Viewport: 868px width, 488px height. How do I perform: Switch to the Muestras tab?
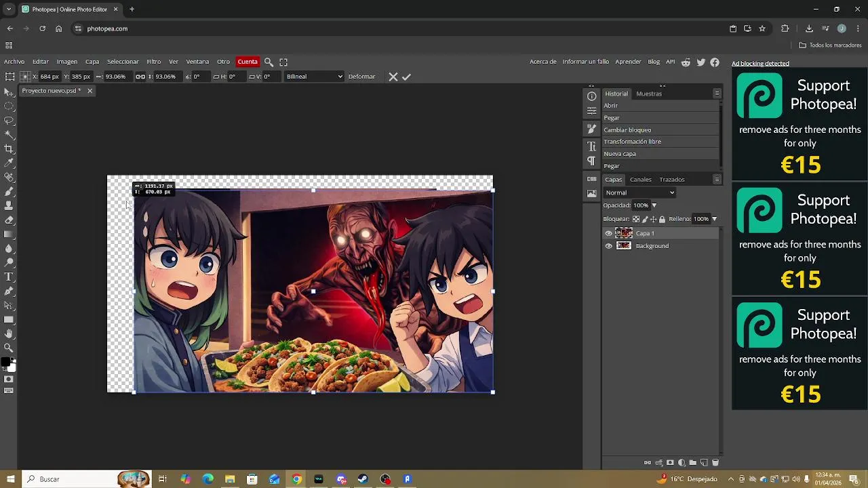649,94
